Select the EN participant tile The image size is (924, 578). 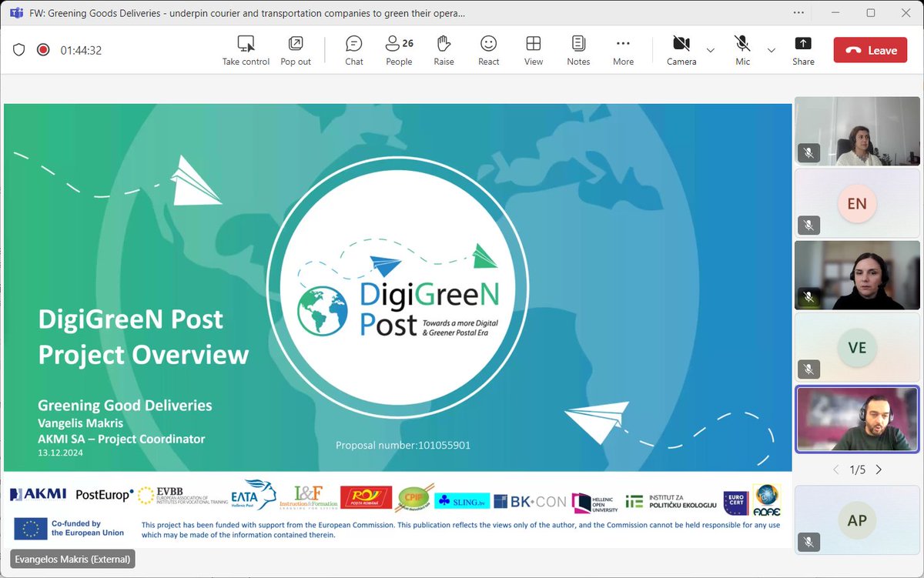[x=857, y=204]
